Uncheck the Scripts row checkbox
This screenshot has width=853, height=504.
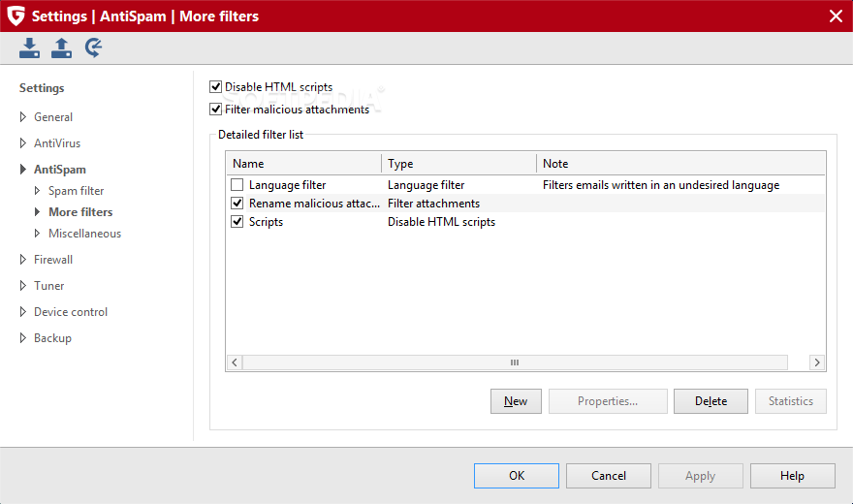(237, 222)
